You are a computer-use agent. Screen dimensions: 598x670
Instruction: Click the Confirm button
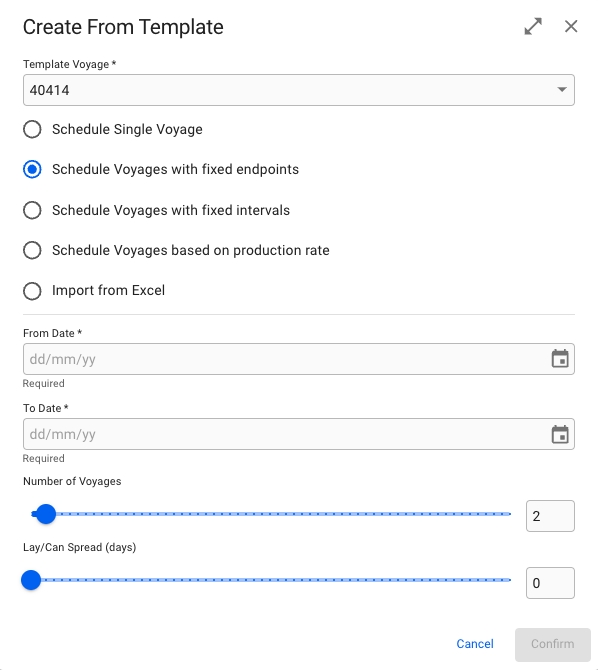click(552, 644)
